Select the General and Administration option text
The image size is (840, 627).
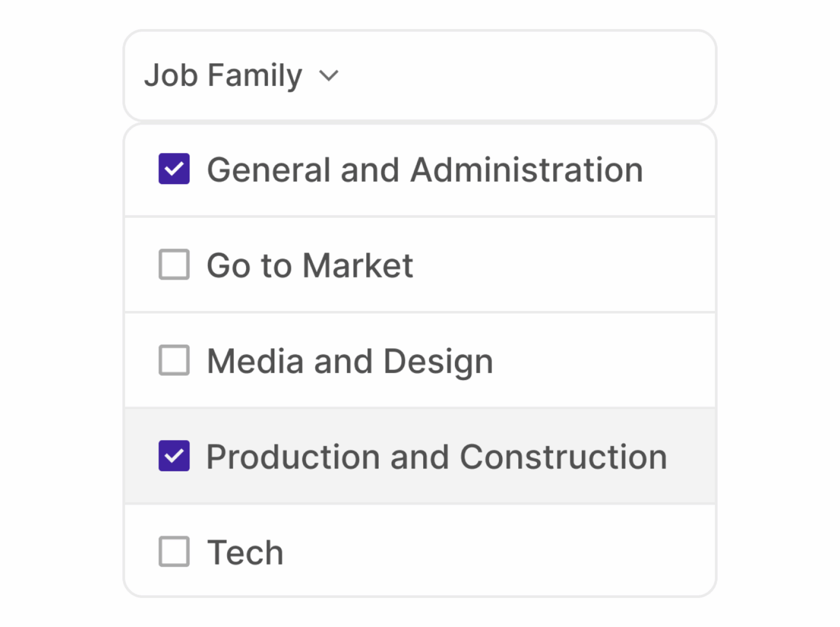tap(425, 169)
